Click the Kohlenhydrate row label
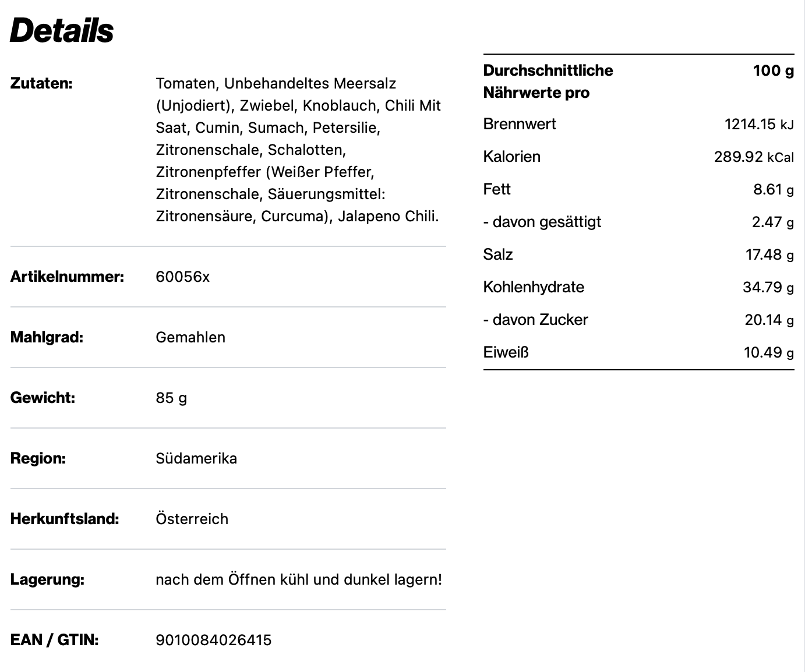The height and width of the screenshot is (672, 805). pos(534,287)
